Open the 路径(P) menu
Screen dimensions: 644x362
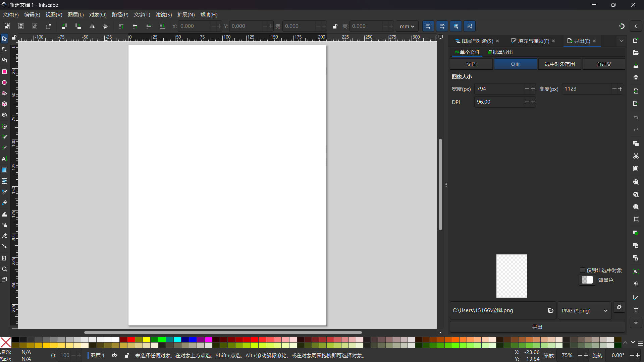pyautogui.click(x=120, y=15)
